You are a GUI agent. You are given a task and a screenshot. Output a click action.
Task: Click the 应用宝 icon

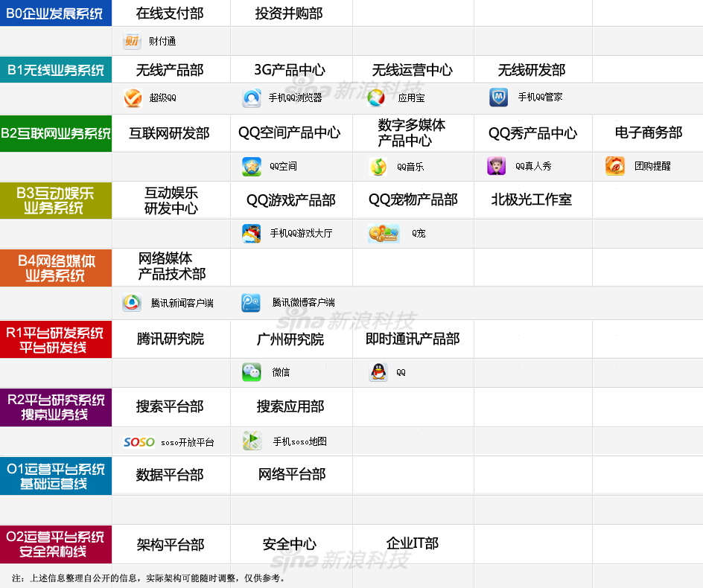pyautogui.click(x=376, y=98)
